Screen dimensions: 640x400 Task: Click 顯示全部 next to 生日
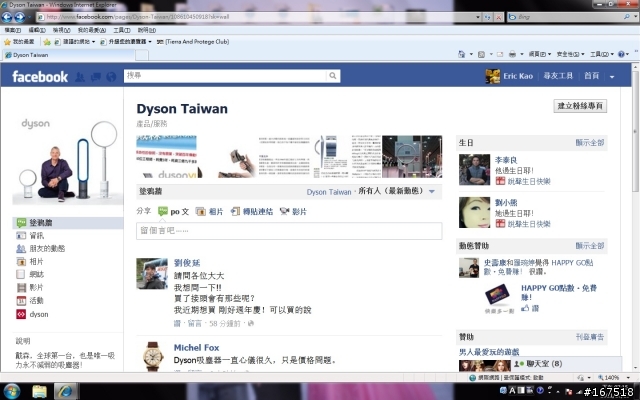[590, 143]
